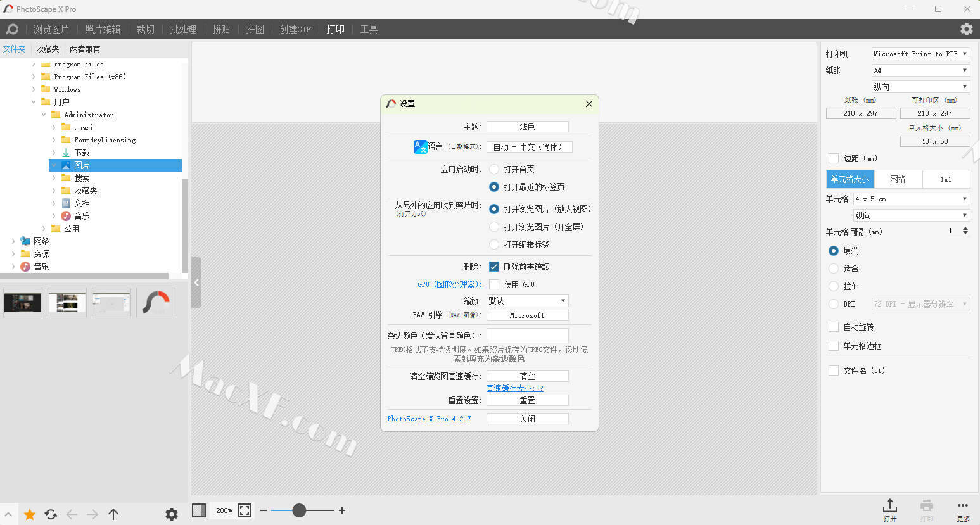Close the settings dialog with X
This screenshot has height=525, width=980.
click(x=589, y=104)
